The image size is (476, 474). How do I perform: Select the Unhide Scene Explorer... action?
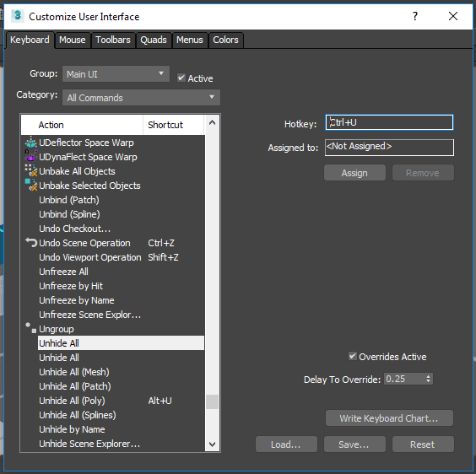[x=89, y=444]
